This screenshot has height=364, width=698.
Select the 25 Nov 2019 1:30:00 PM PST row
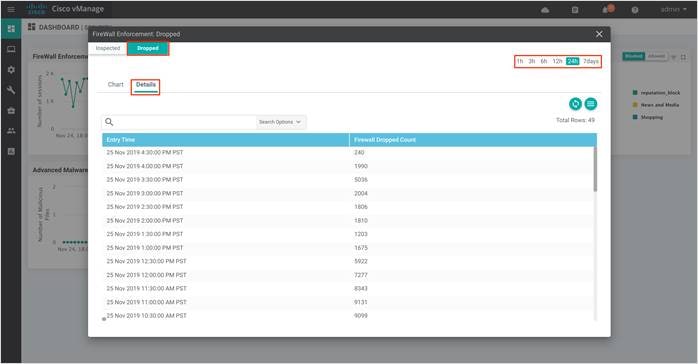pyautogui.click(x=348, y=234)
